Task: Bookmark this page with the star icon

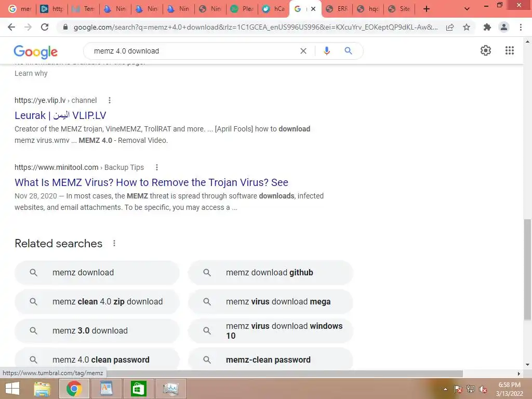Action: pos(467,27)
